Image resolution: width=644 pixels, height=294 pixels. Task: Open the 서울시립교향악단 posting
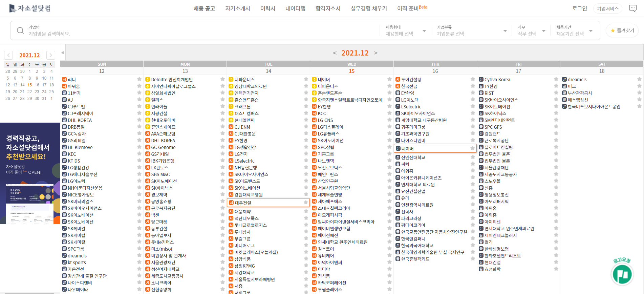[334, 188]
